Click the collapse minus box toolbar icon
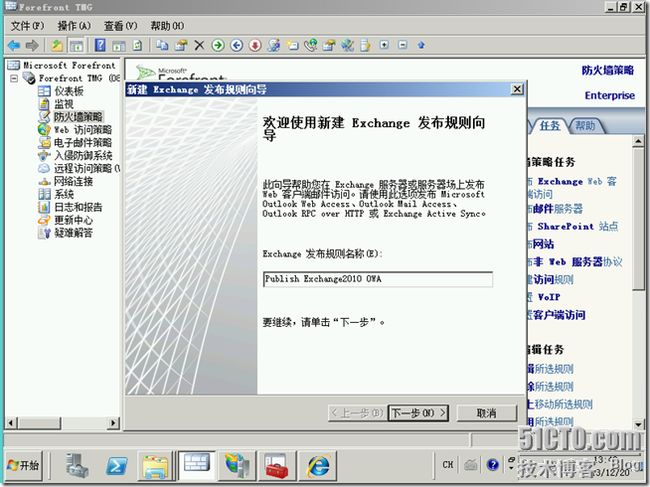Image resolution: width=650 pixels, height=487 pixels. tap(403, 44)
